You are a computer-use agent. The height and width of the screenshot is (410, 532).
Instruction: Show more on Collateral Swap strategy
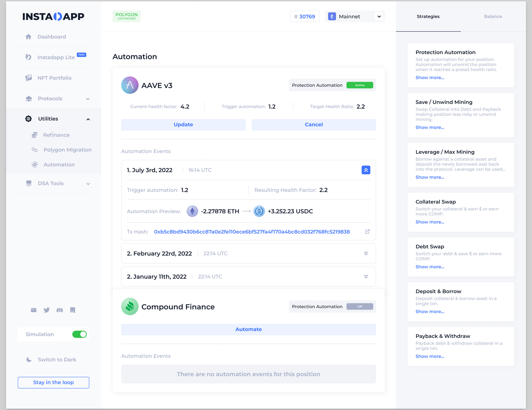click(x=430, y=222)
